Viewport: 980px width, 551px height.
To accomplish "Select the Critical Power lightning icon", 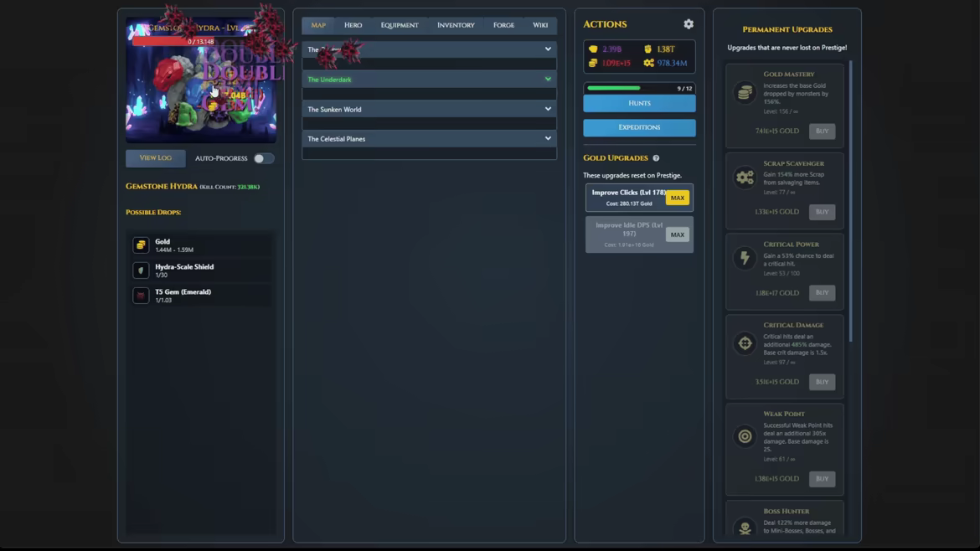I will click(745, 258).
